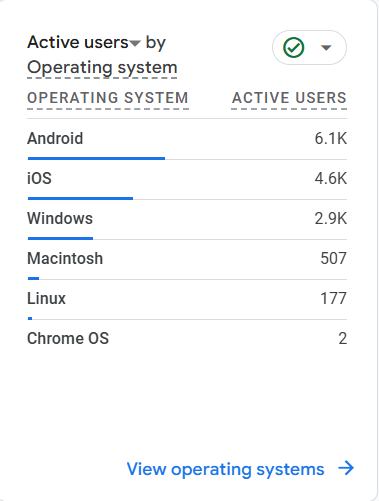Select the iOS row
Image resolution: width=379 pixels, height=501 pixels.
point(187,180)
